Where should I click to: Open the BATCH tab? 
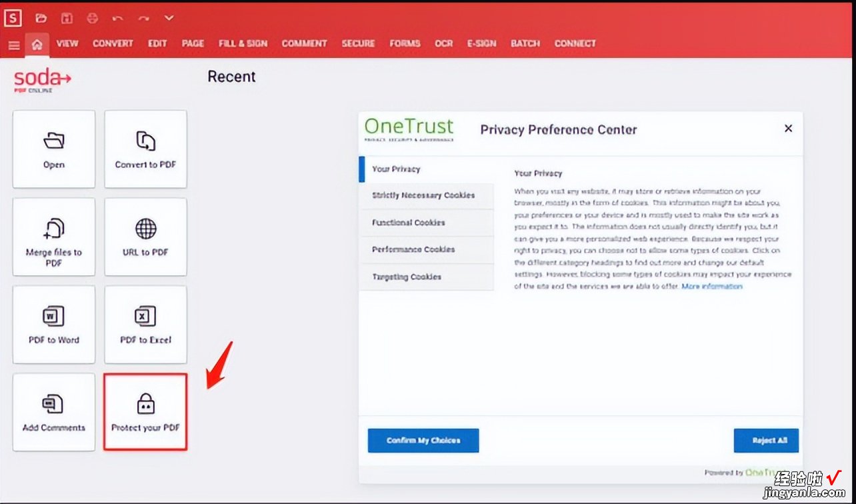(x=525, y=43)
